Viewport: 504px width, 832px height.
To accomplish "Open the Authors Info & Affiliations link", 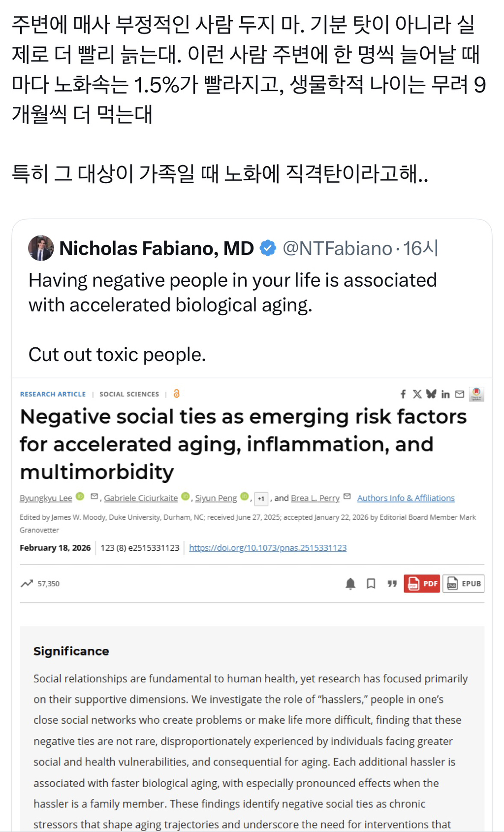I will pos(406,498).
